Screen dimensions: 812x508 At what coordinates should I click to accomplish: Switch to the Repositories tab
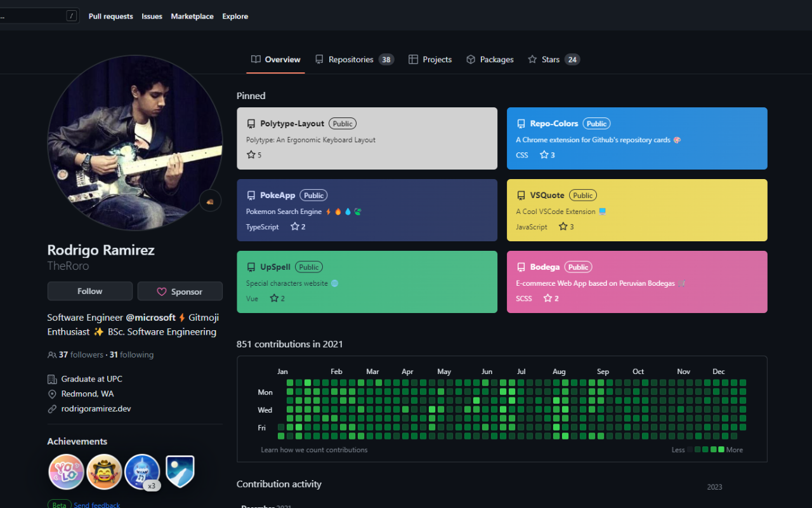click(354, 60)
